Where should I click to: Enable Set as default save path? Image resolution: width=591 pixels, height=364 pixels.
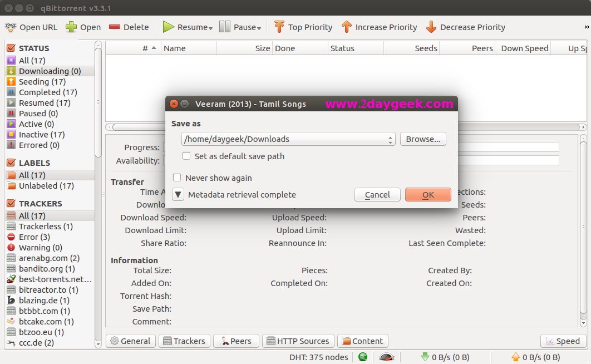(x=186, y=156)
